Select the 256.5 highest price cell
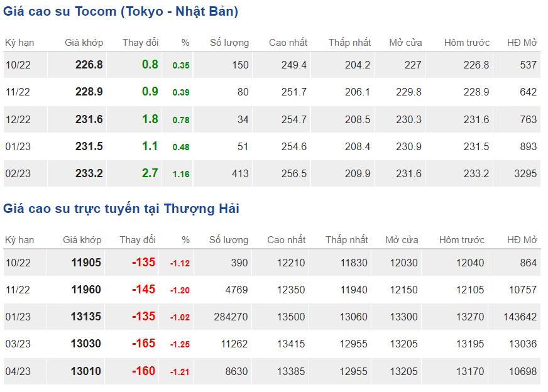 click(293, 173)
